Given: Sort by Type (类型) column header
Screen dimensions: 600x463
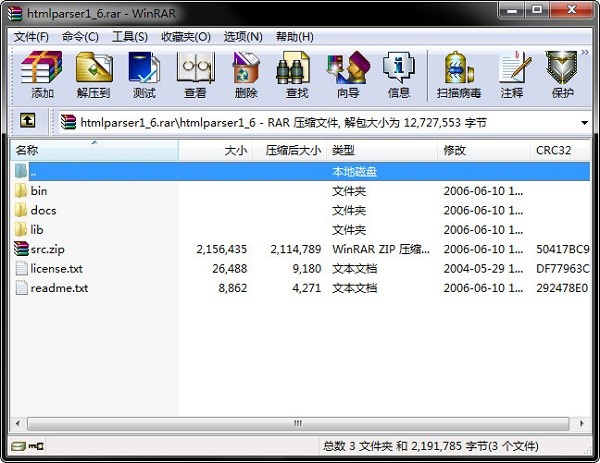Looking at the screenshot, I should (382, 150).
